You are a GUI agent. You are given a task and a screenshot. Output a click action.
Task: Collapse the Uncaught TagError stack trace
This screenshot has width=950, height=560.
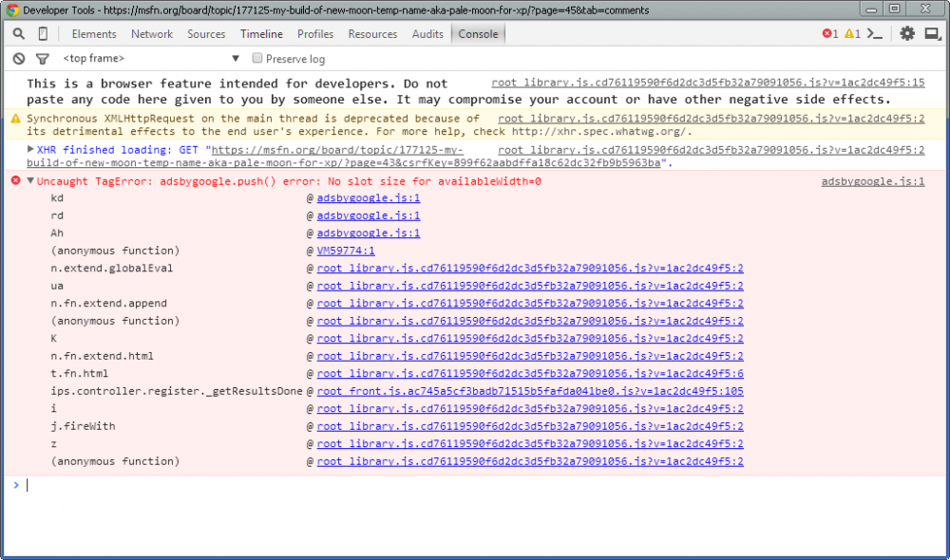tap(30, 181)
